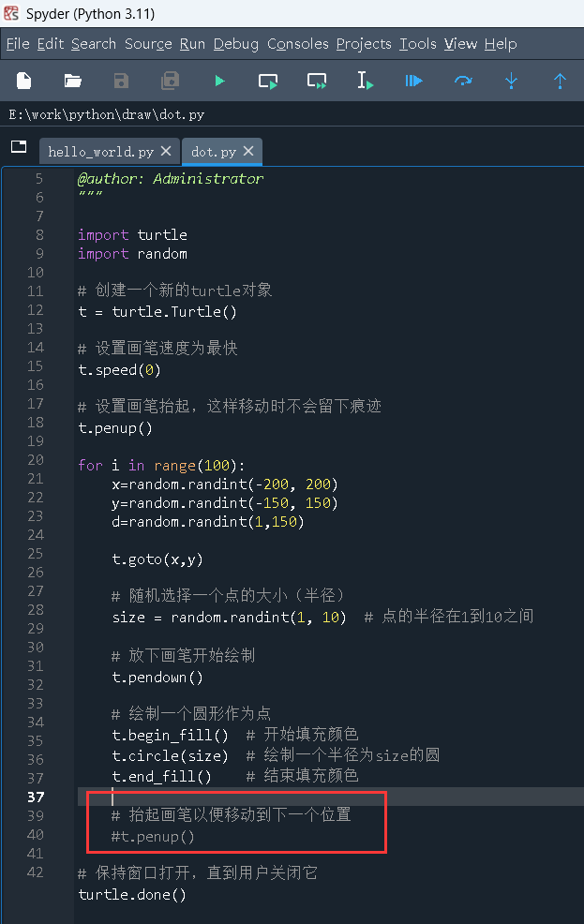
Task: Run the current code cell
Action: 267,81
